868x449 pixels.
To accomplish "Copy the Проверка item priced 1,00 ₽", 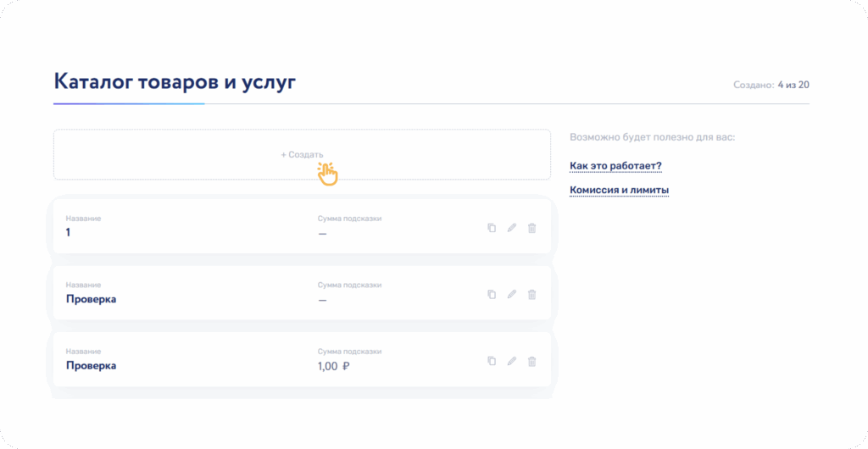I will click(x=492, y=361).
